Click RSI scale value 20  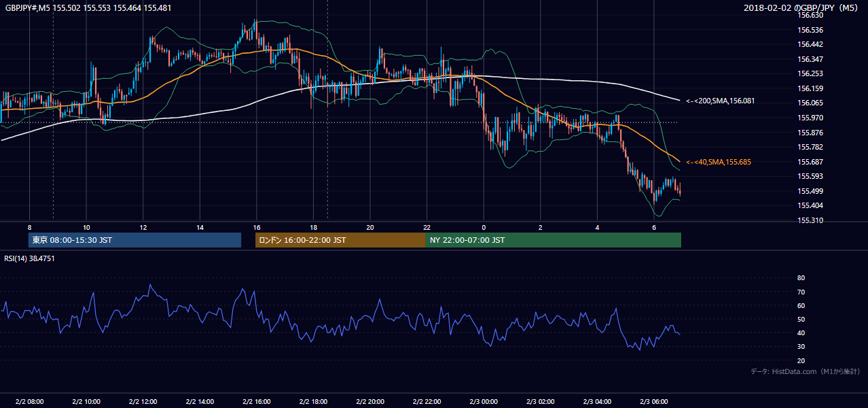point(801,361)
